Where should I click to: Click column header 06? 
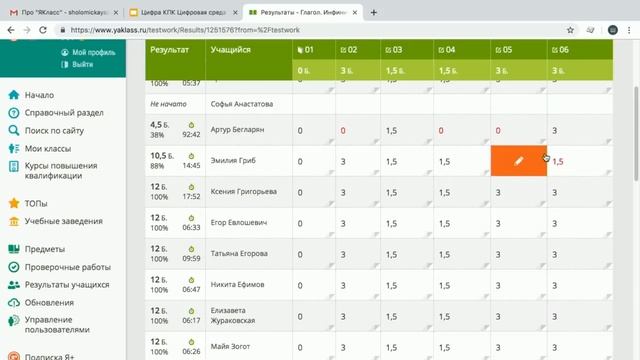tap(560, 50)
